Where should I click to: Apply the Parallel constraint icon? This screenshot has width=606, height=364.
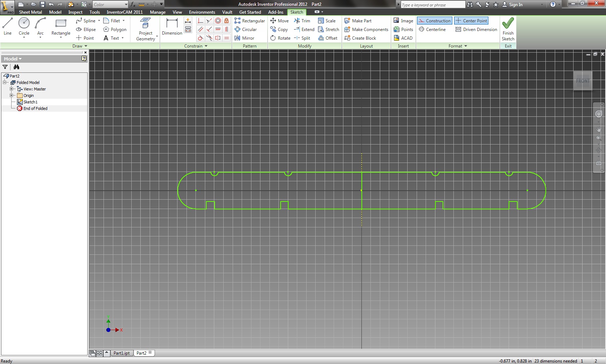coord(201,30)
